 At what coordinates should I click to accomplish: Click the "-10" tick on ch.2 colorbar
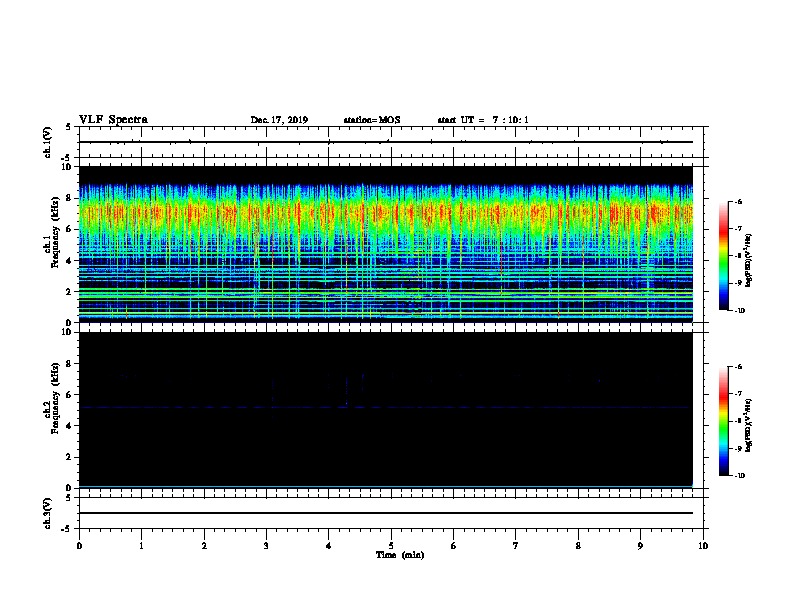click(x=739, y=476)
